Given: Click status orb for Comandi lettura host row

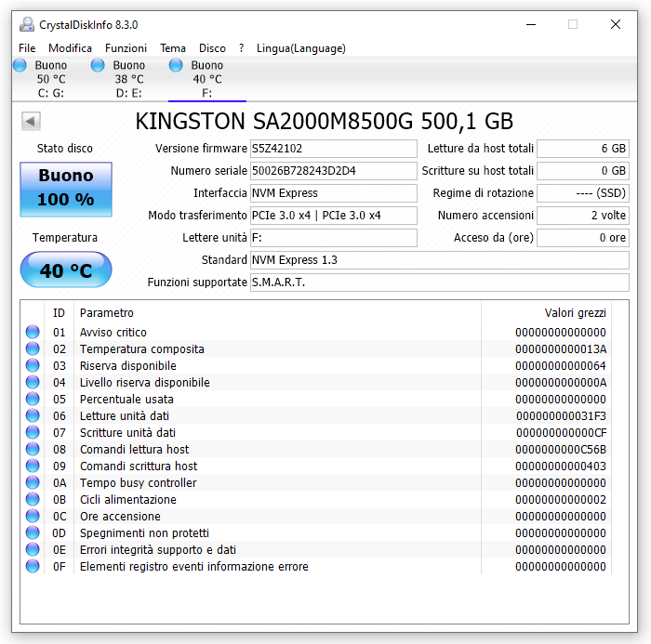Looking at the screenshot, I should 33,449.
